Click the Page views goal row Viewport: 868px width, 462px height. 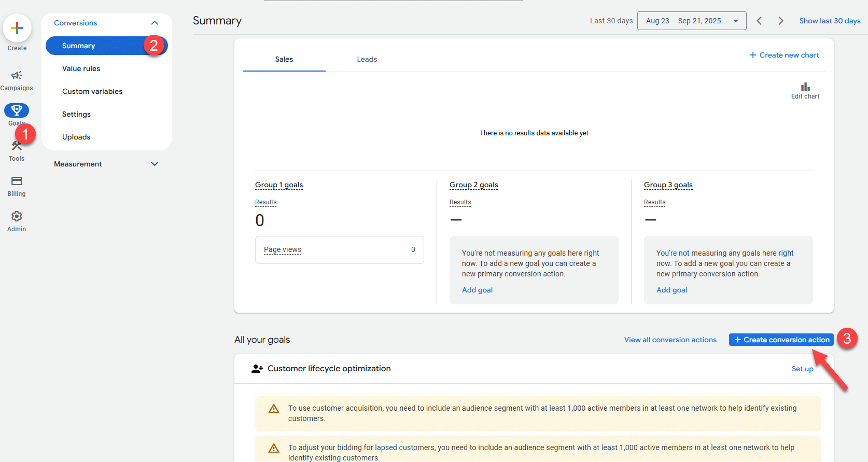[339, 250]
